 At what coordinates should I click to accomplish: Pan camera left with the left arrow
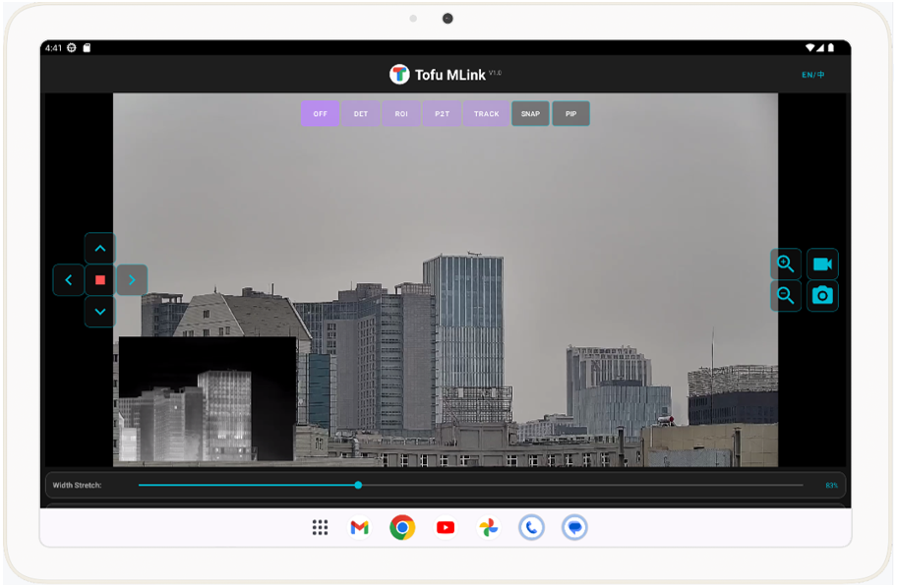click(x=69, y=280)
